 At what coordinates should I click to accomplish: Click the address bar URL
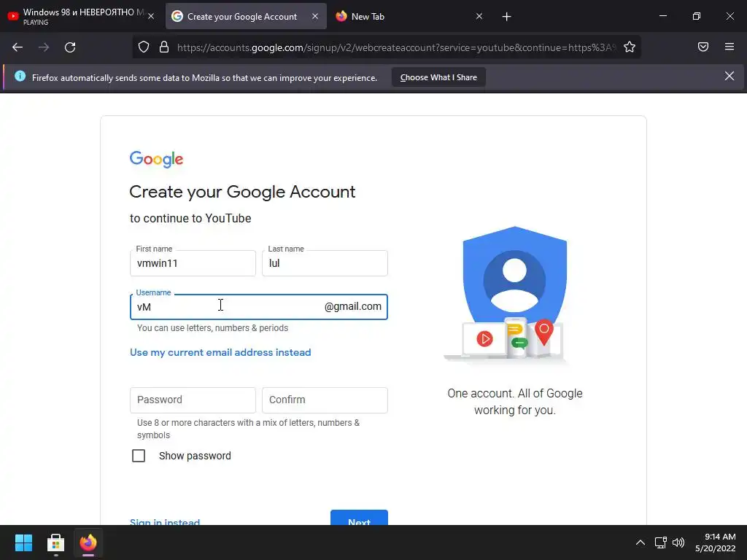pos(396,47)
